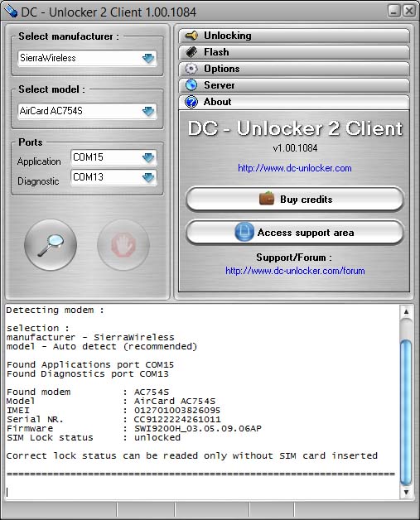420x520 pixels.
Task: Click the 'Detecting modem :' log line
Action: [x=55, y=310]
